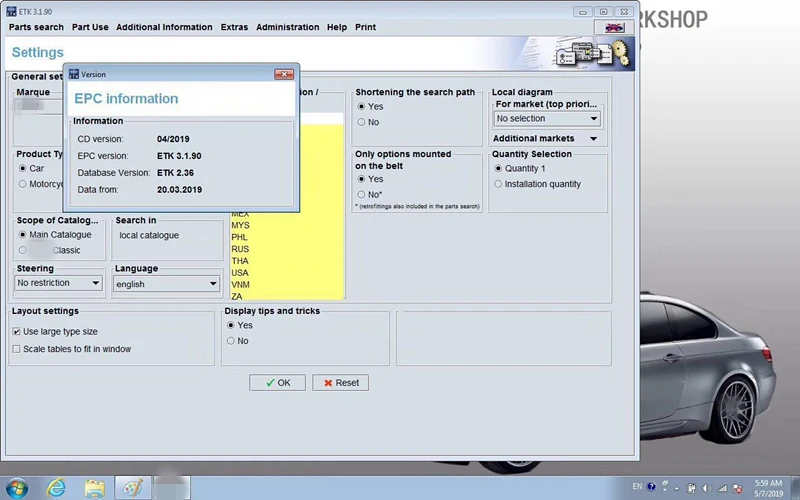This screenshot has height=500, width=800.
Task: Click the power plug tray icon
Action: point(691,488)
